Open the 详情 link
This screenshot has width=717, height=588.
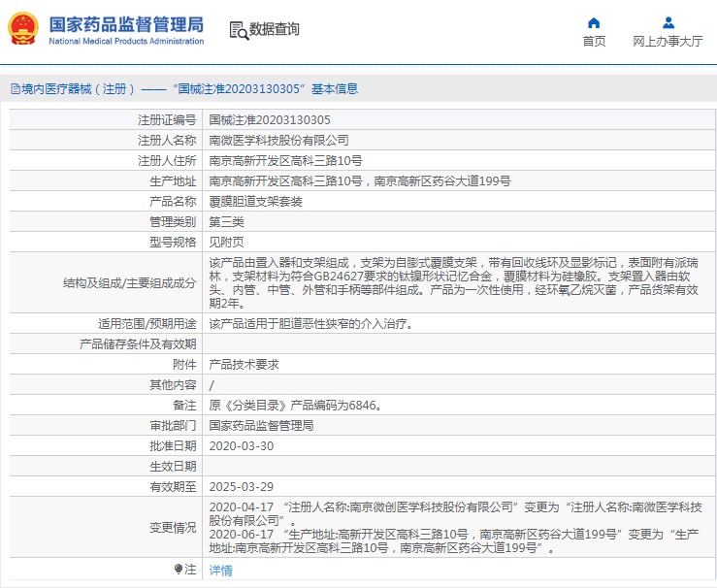coord(220,571)
